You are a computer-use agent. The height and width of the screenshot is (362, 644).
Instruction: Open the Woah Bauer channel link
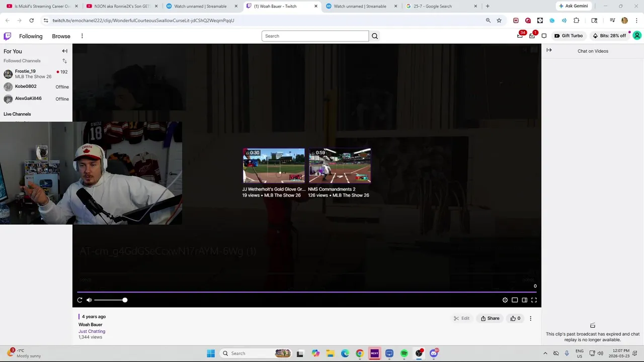[x=90, y=325]
